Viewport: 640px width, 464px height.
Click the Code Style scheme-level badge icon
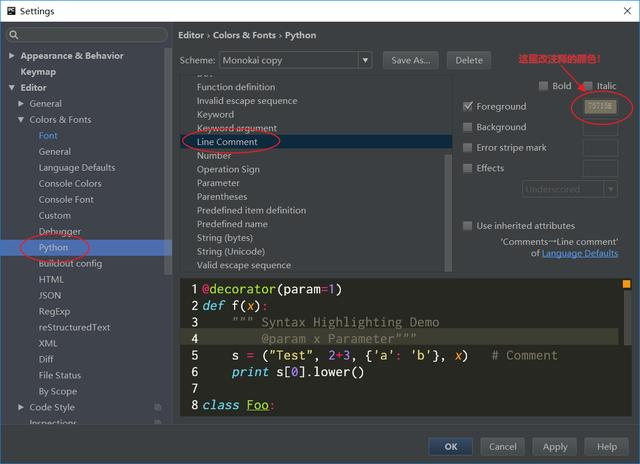(158, 407)
